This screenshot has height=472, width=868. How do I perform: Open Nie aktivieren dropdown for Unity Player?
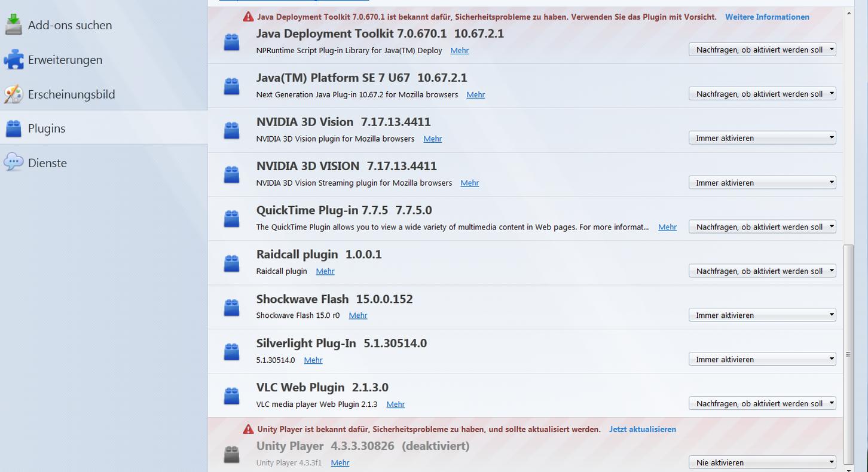point(762,462)
